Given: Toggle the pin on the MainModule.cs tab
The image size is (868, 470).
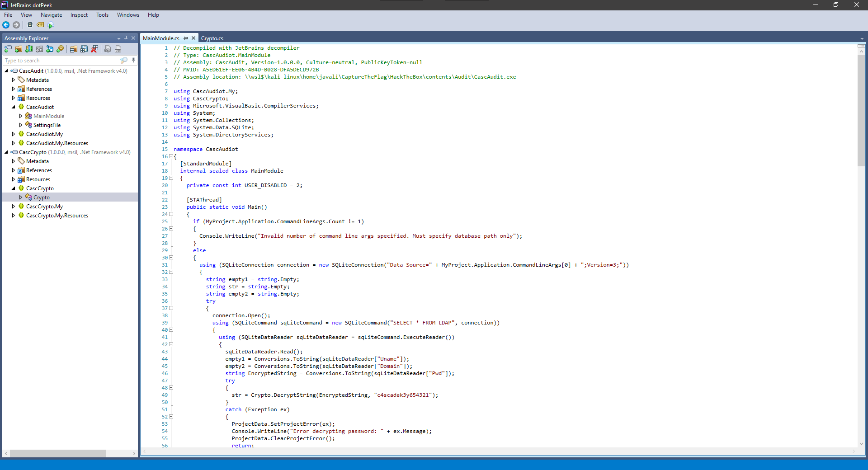Looking at the screenshot, I should point(186,38).
